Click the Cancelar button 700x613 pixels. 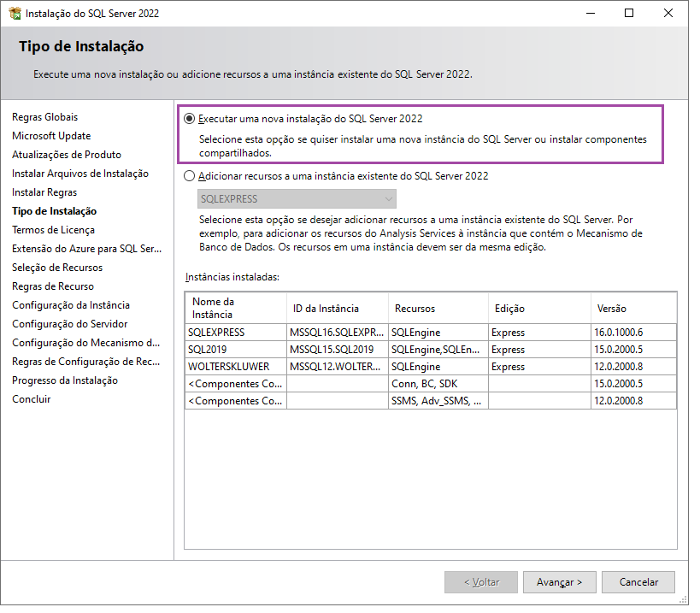(638, 582)
